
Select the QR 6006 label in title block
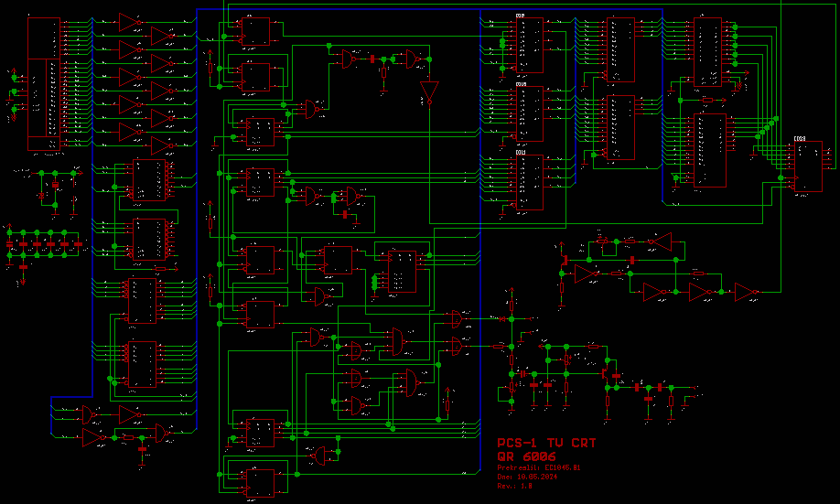point(527,456)
